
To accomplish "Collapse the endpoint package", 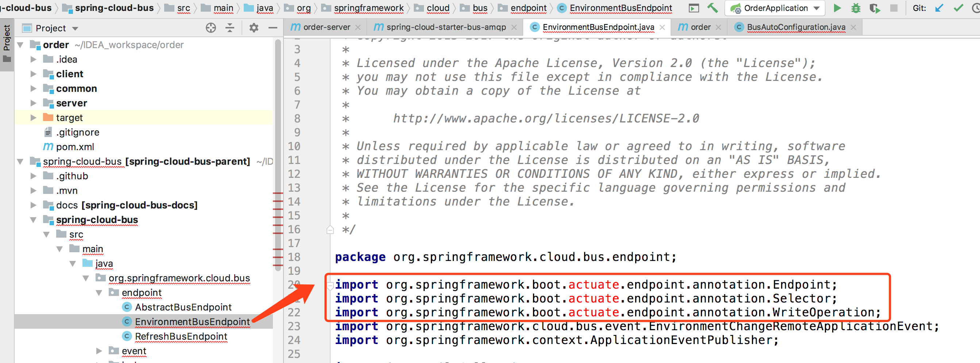I will pos(99,293).
